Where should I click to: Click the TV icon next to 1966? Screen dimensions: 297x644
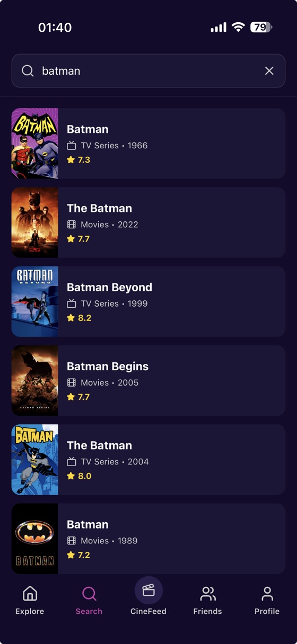tap(72, 145)
